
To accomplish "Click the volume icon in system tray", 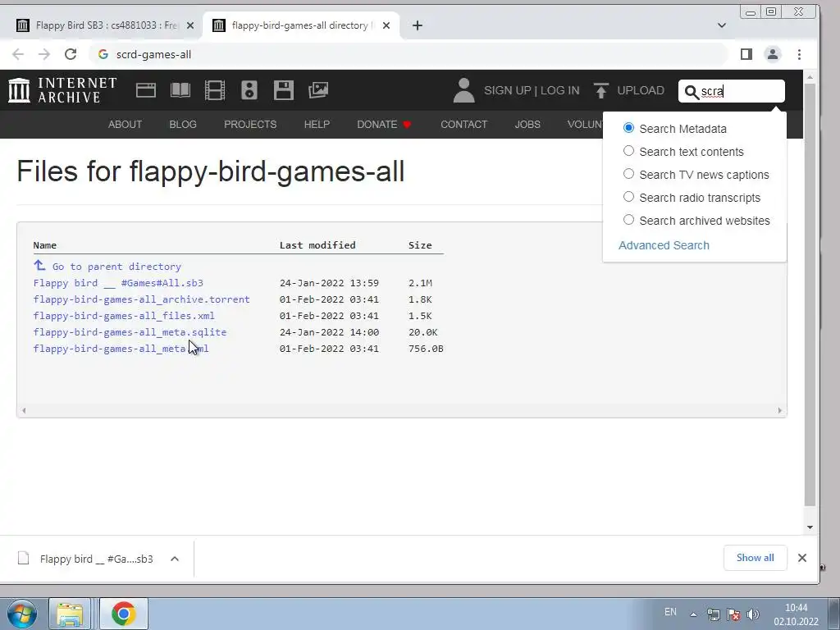I will [753, 614].
